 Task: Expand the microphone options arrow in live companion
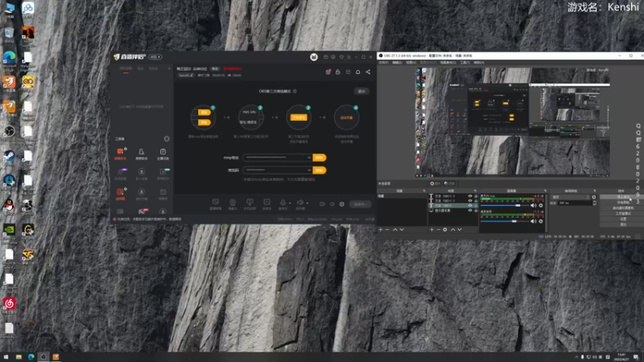point(290,203)
